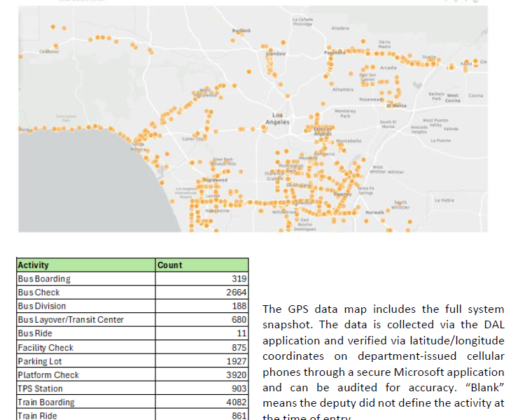Click the Bus Check count 2664 cell
The width and height of the screenshot is (511, 420).
click(x=236, y=293)
